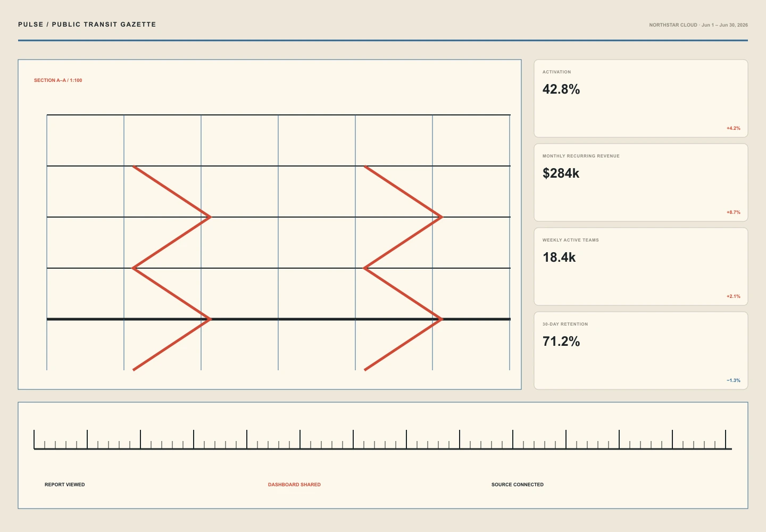The width and height of the screenshot is (766, 532).
Task: Select the Source Connected legend label
Action: pos(518,485)
